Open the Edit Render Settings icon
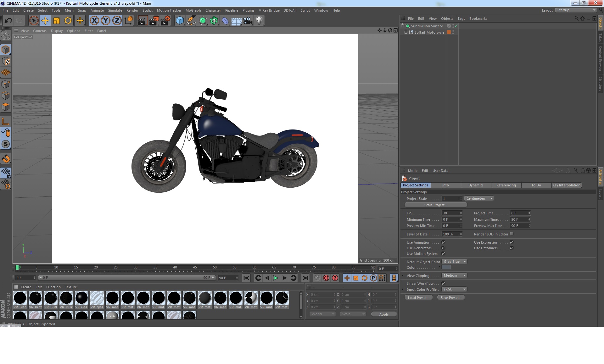Screen dimensions: 604x364 tap(165, 21)
